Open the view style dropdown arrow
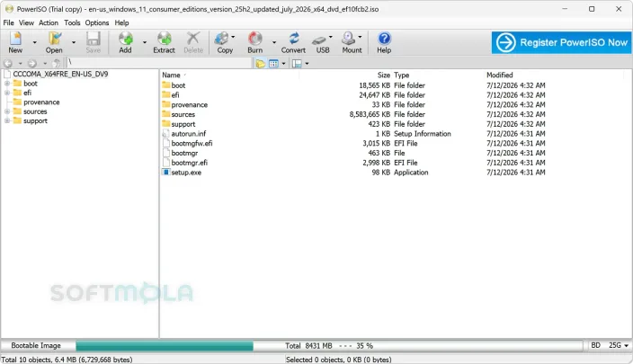The image size is (633, 364). pos(283,64)
